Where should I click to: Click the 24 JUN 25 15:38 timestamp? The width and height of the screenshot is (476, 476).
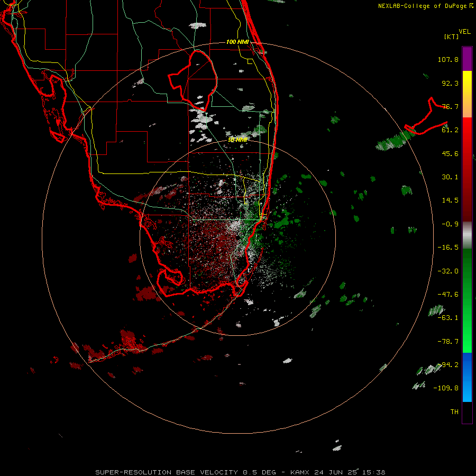350,472
